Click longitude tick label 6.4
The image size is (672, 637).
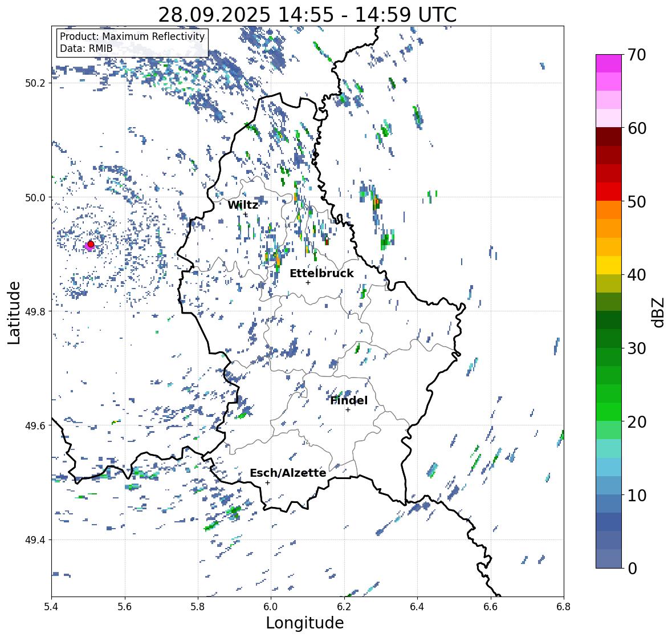(417, 607)
